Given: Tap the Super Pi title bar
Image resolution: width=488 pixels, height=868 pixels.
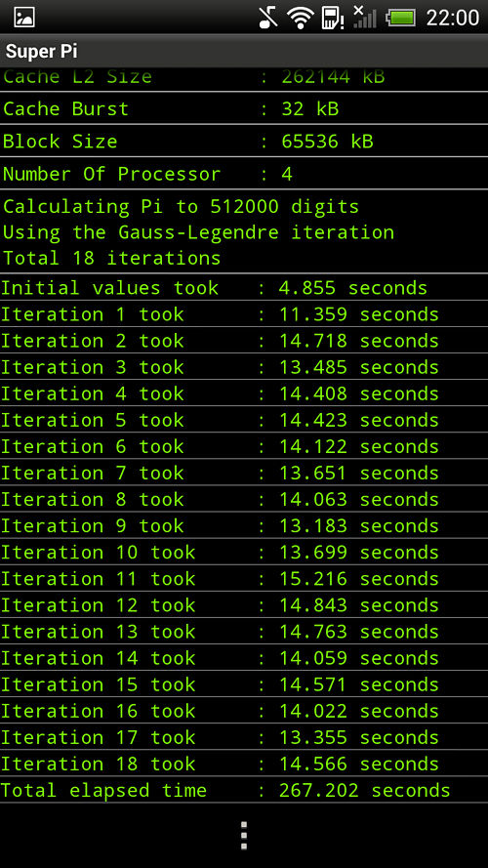Looking at the screenshot, I should [x=244, y=52].
